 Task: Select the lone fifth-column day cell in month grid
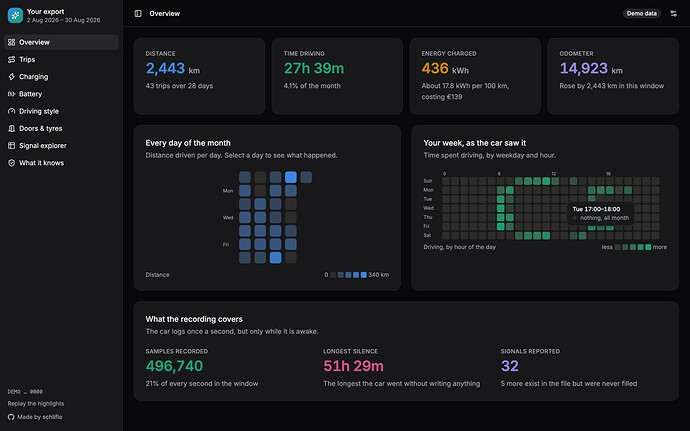pyautogui.click(x=306, y=177)
